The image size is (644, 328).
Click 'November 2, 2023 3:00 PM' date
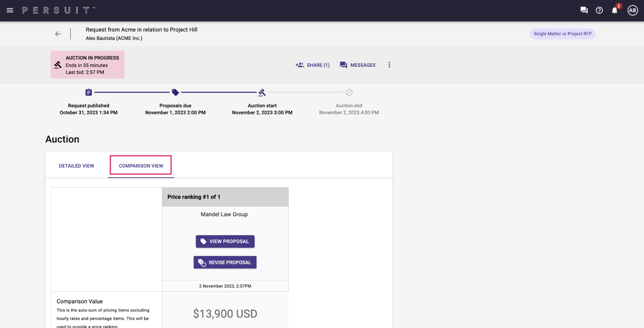(x=262, y=113)
